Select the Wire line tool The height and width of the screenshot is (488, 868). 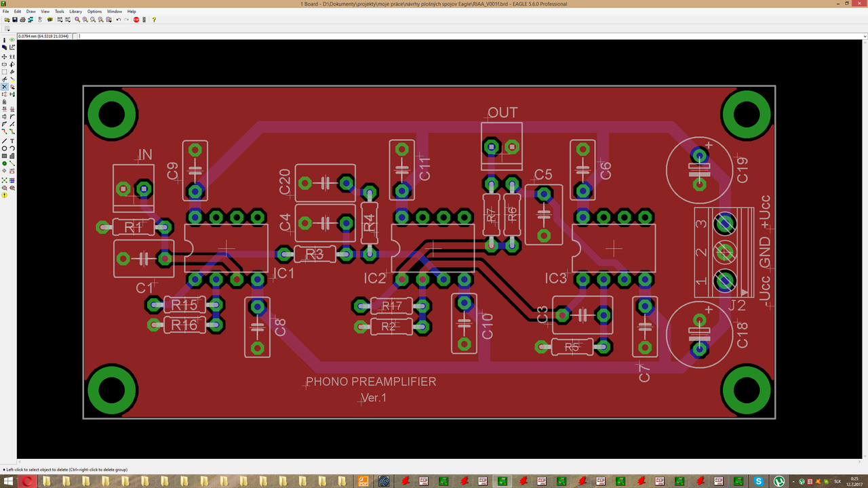(x=5, y=141)
